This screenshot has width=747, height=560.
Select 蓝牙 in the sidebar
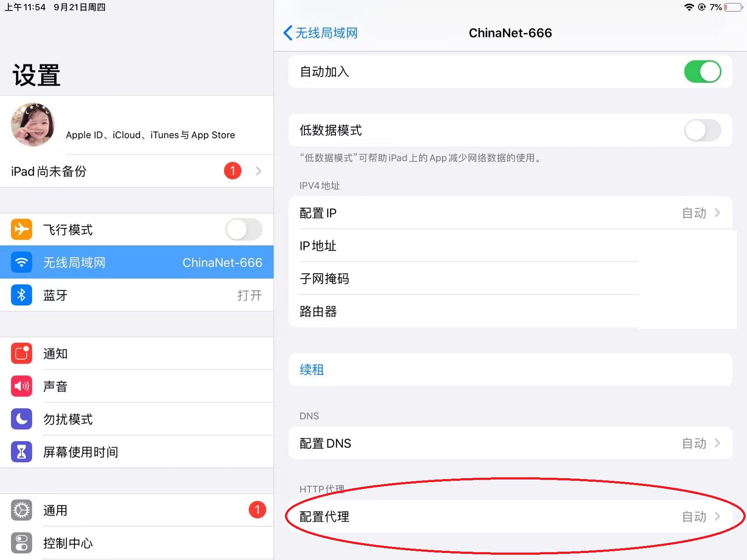pyautogui.click(x=137, y=295)
